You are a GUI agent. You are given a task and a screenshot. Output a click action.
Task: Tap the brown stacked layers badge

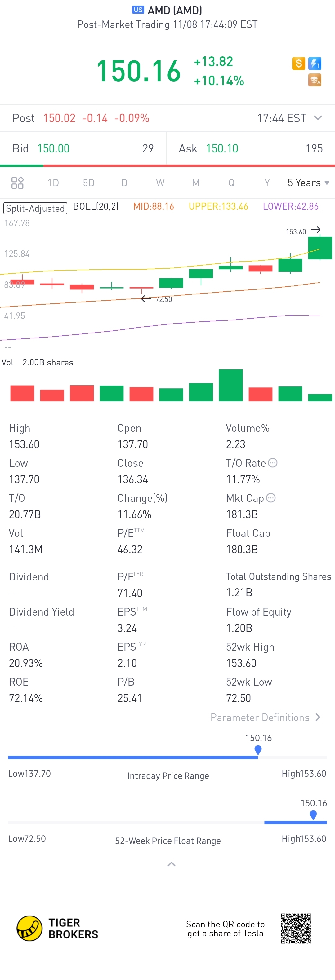(x=315, y=80)
